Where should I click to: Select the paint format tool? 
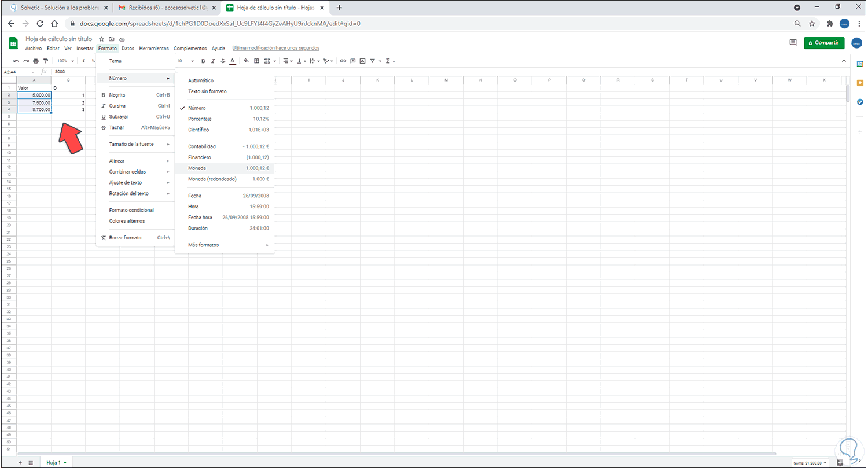pos(45,60)
